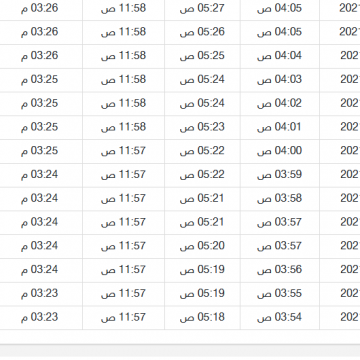This screenshot has height=360, width=360.
Task: Select 11:57 ص in the 03:54 row
Action: (124, 317)
